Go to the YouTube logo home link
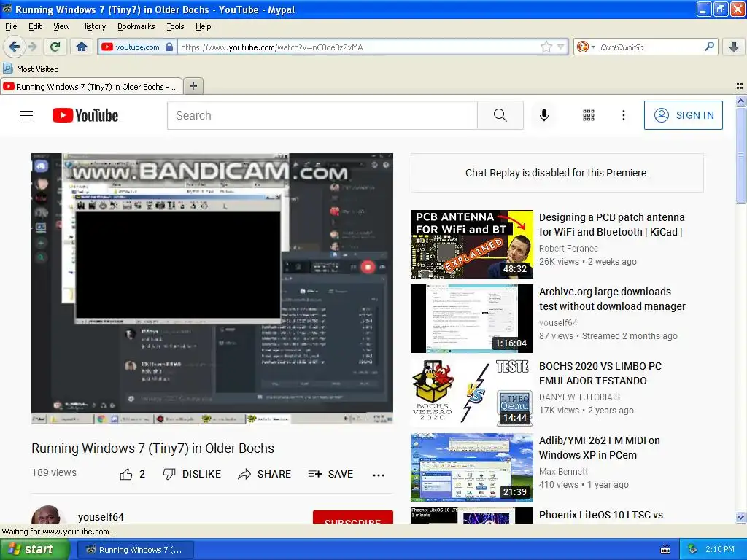Screen dimensions: 747x560 click(85, 115)
